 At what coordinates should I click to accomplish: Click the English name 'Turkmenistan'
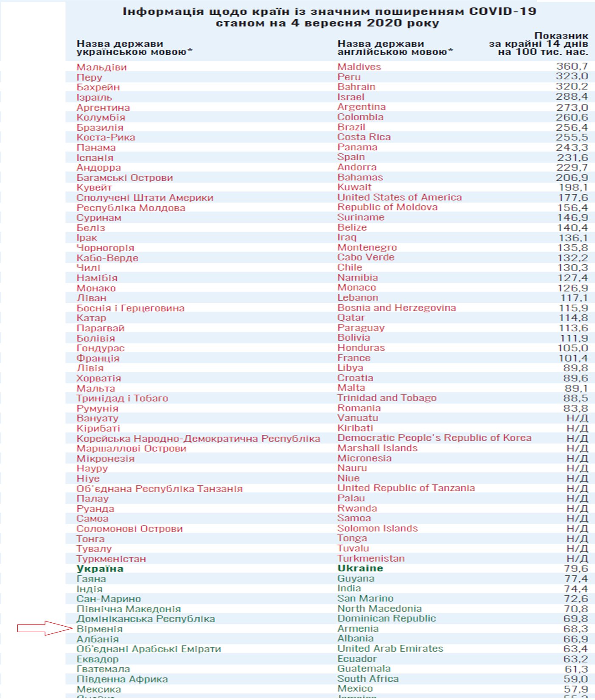coord(371,558)
